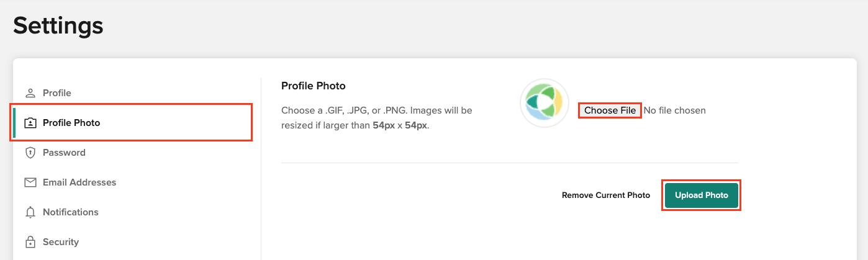Click the "No file chosen" text
This screenshot has height=260, width=868.
click(x=675, y=110)
